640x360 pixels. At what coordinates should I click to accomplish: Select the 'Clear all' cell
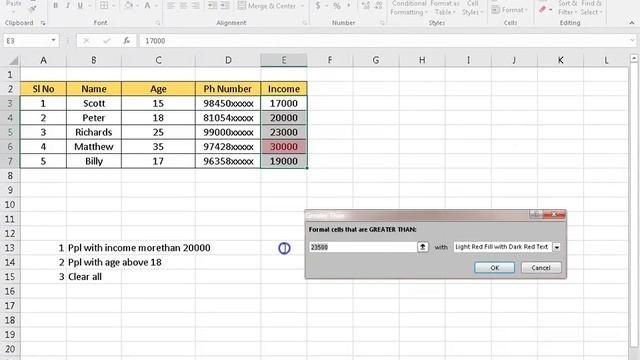(x=85, y=277)
